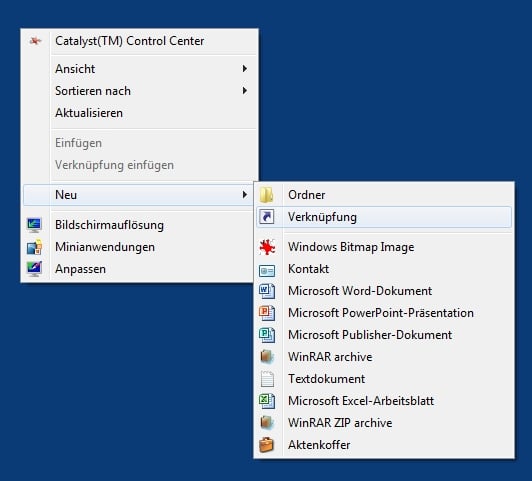Image resolution: width=532 pixels, height=481 pixels.
Task: Click the red splat Windows Bitmap icon
Action: click(267, 247)
